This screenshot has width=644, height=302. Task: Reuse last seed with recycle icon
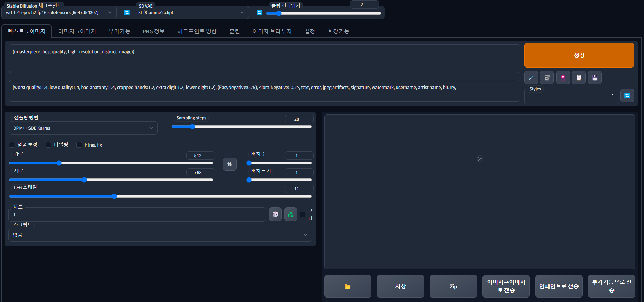click(x=290, y=214)
